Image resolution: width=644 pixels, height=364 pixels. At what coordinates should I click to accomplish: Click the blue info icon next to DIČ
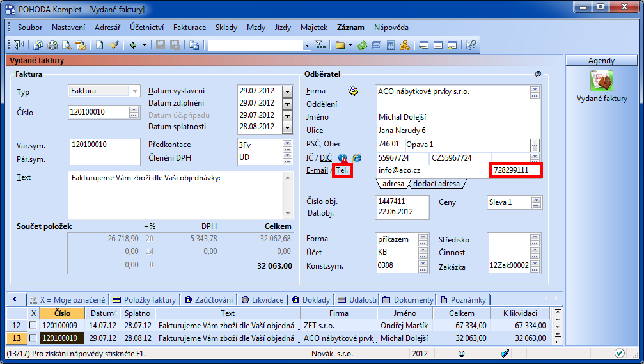(x=343, y=158)
